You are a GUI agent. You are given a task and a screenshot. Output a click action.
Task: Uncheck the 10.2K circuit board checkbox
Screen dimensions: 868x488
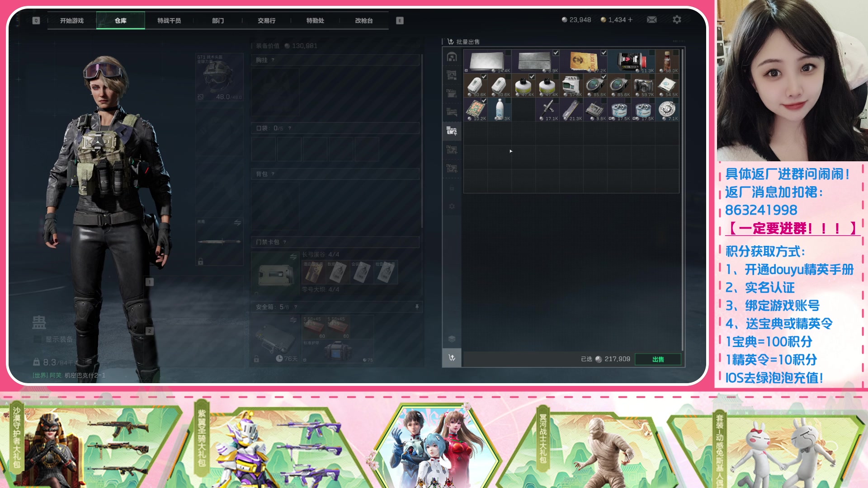click(484, 101)
